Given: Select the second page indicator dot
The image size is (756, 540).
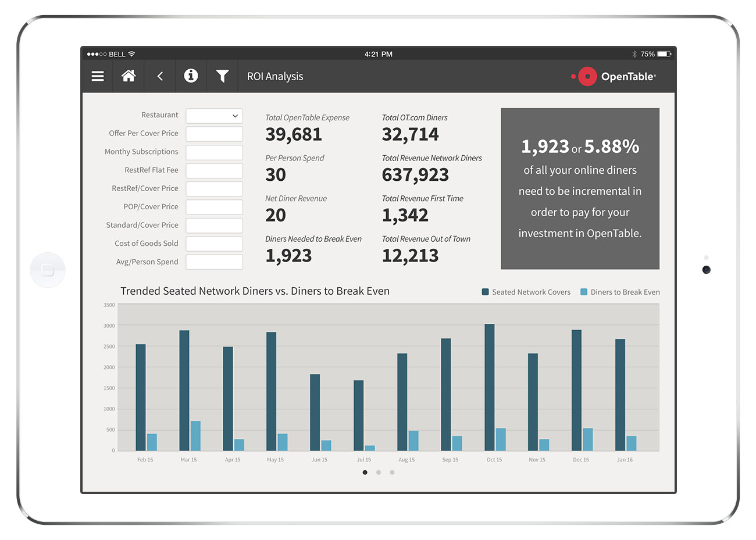Looking at the screenshot, I should click(379, 473).
